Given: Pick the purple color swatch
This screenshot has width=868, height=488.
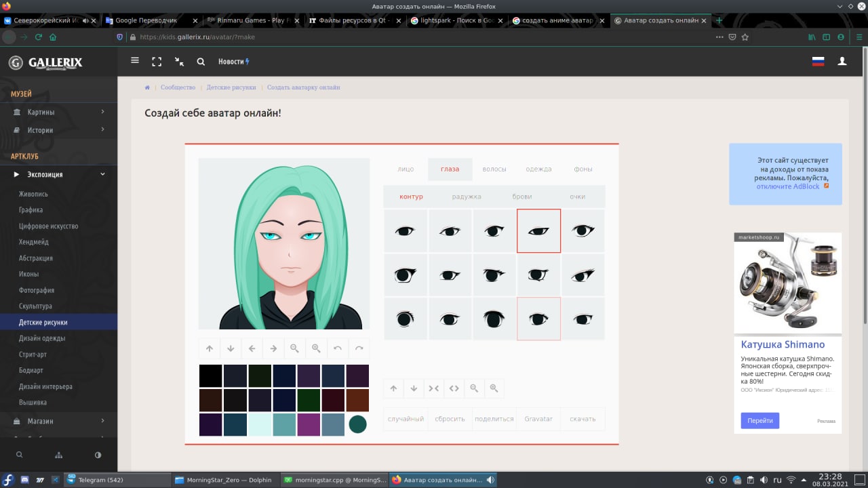Looking at the screenshot, I should click(x=308, y=425).
